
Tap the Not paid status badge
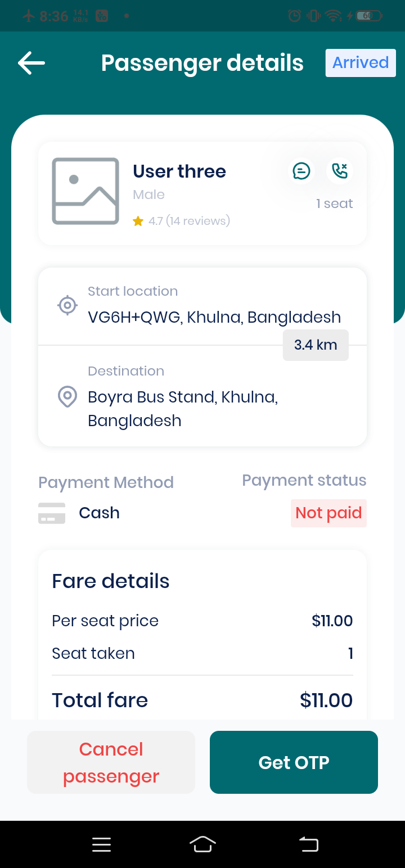pyautogui.click(x=328, y=513)
